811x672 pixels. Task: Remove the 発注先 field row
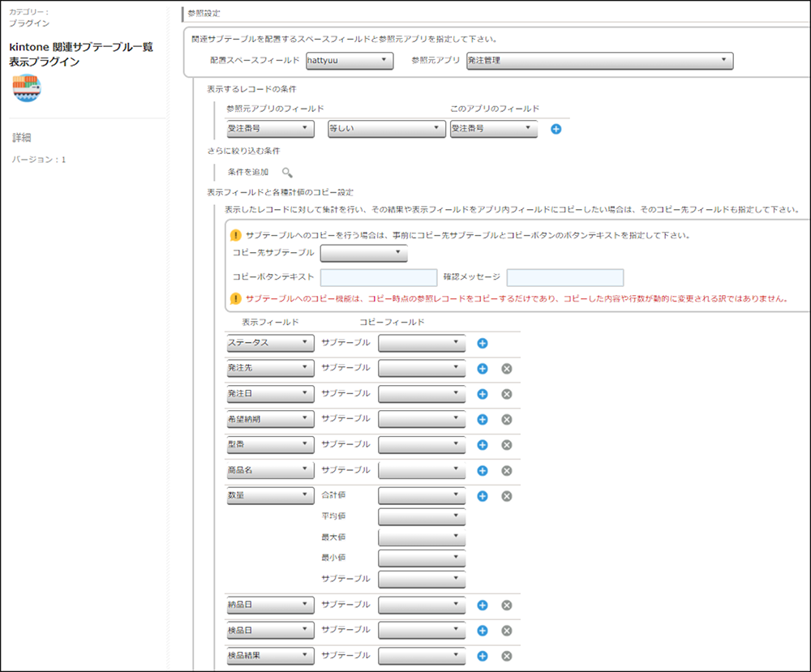coord(507,369)
